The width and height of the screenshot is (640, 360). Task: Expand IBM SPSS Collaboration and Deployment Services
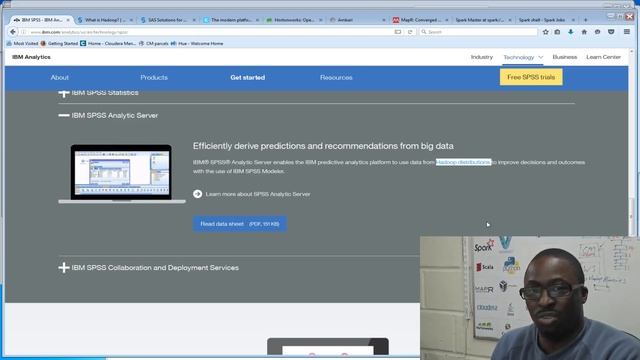point(64,268)
